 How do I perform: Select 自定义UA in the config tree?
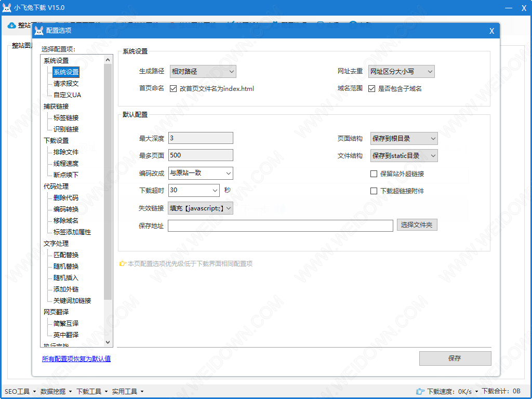click(67, 95)
